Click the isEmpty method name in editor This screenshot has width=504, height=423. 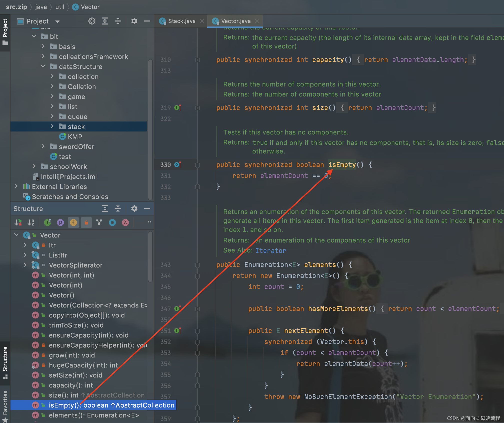click(342, 164)
